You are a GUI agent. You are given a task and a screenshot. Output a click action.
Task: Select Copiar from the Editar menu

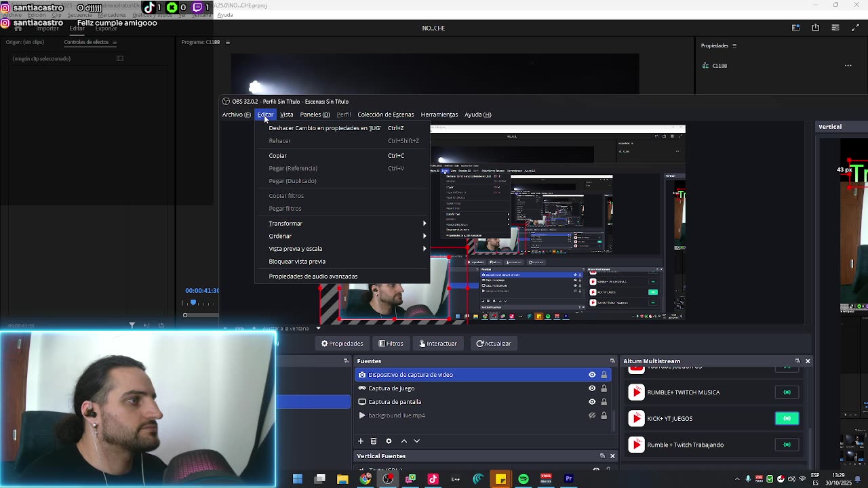(x=342, y=156)
